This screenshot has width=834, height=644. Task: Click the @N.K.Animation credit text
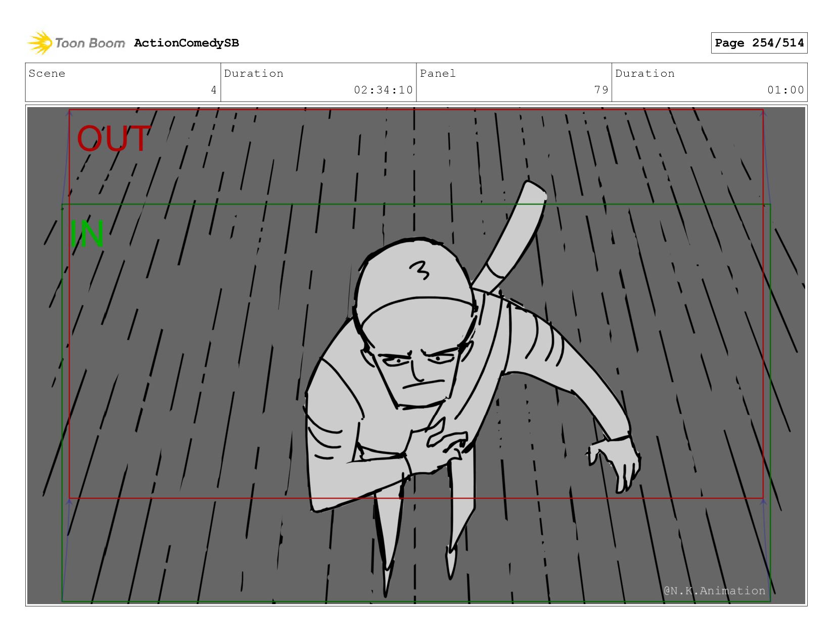714,590
